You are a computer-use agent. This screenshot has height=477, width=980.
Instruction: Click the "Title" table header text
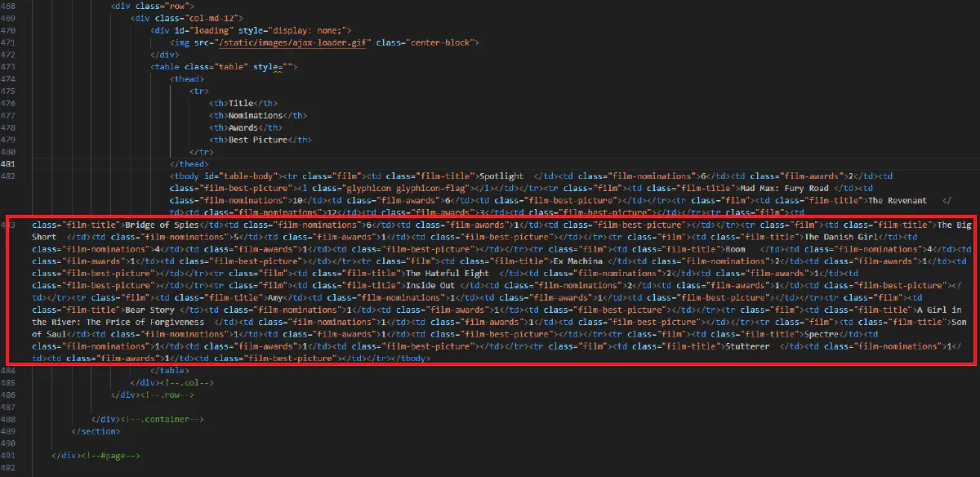242,103
